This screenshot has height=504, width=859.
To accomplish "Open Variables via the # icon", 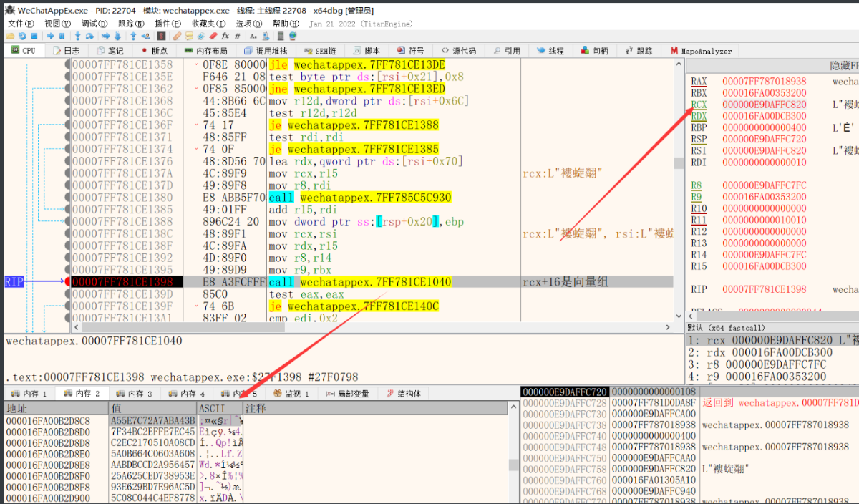I will coord(237,36).
